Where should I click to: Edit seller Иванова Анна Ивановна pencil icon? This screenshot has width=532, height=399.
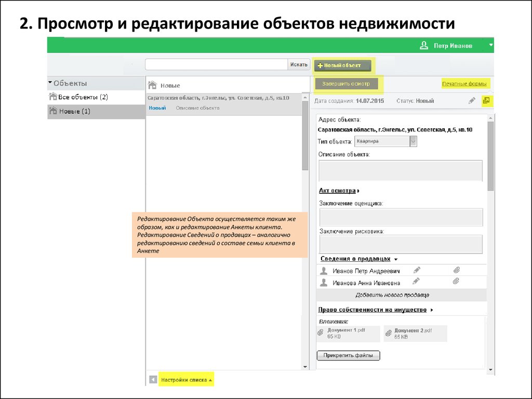(x=416, y=281)
